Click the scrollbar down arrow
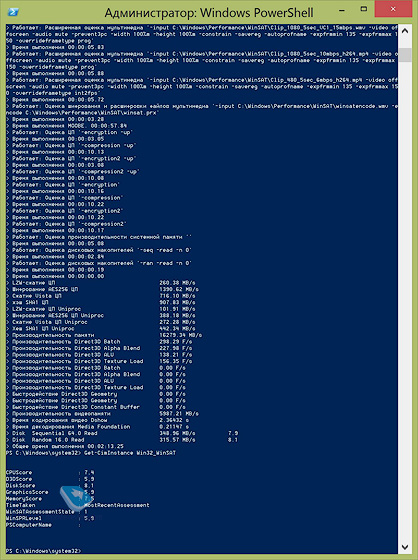Screen dimensions: 418x560 point(405,547)
